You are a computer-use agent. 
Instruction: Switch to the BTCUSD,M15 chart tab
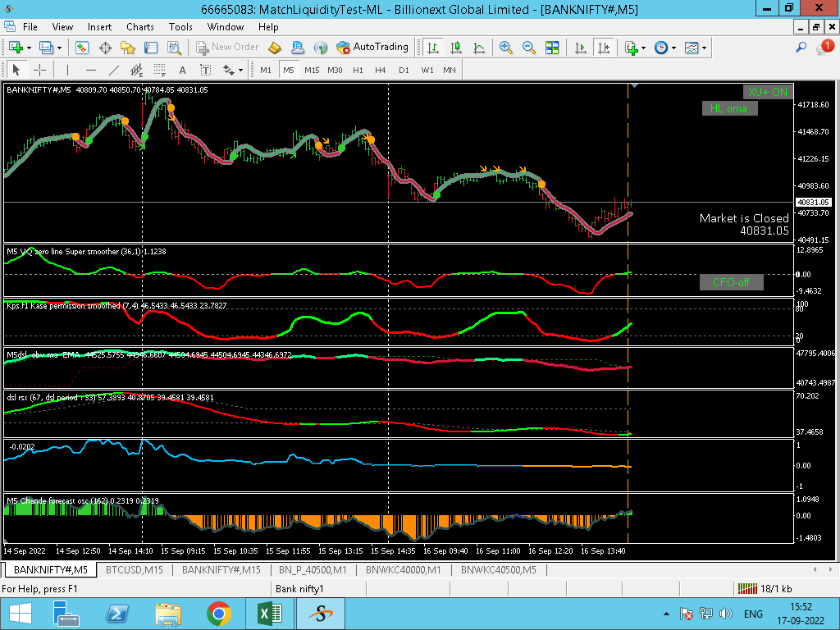coord(134,569)
